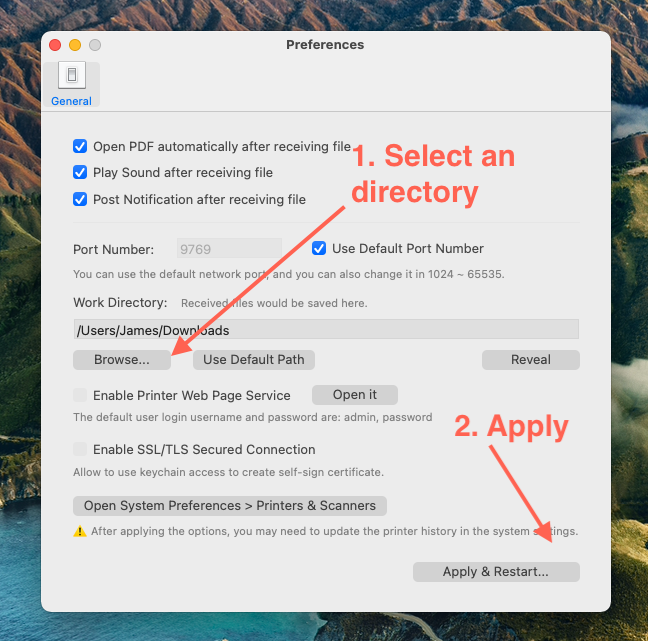648x641 pixels.
Task: Toggle Play Sound after receiving file
Action: (80, 172)
